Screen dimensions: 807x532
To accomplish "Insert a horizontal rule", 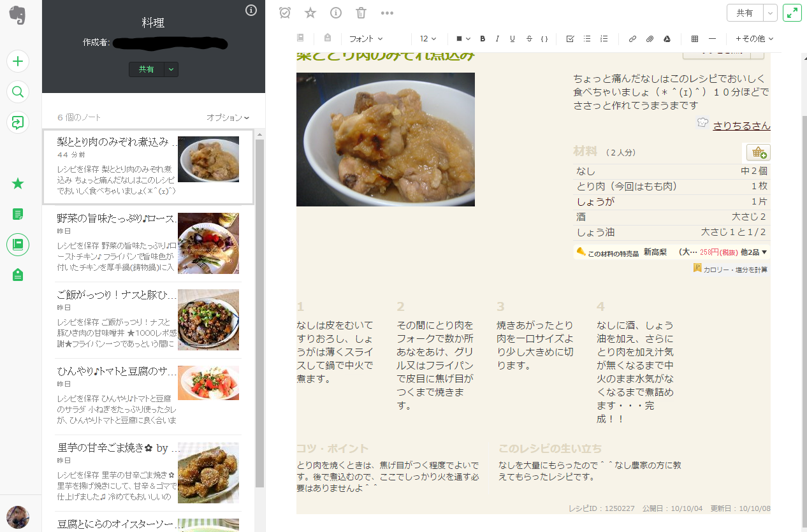I will click(x=712, y=39).
